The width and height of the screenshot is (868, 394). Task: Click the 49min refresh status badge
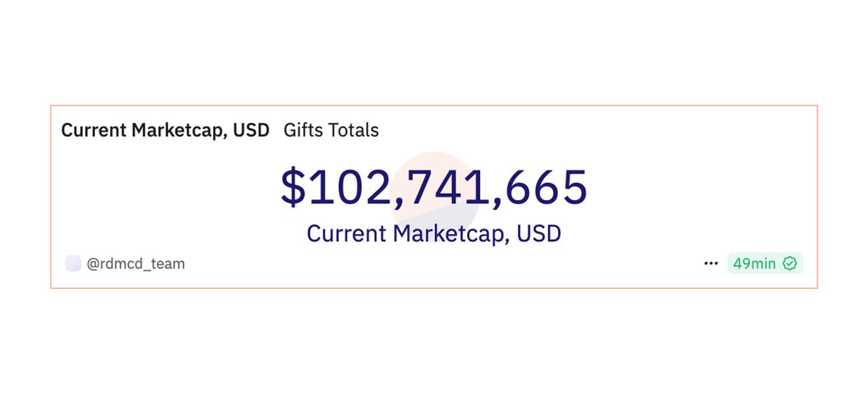point(765,263)
